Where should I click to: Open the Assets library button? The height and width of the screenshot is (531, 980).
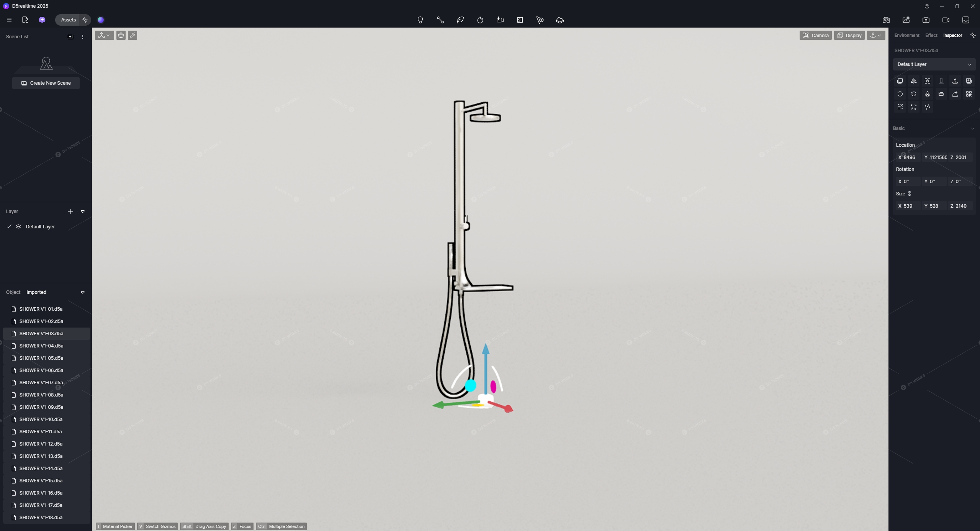point(69,20)
